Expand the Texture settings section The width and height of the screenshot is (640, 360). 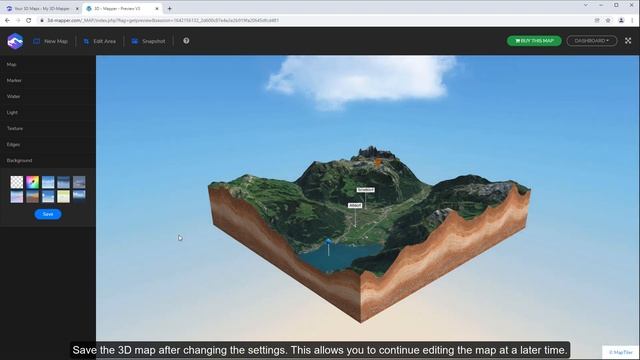(x=48, y=128)
